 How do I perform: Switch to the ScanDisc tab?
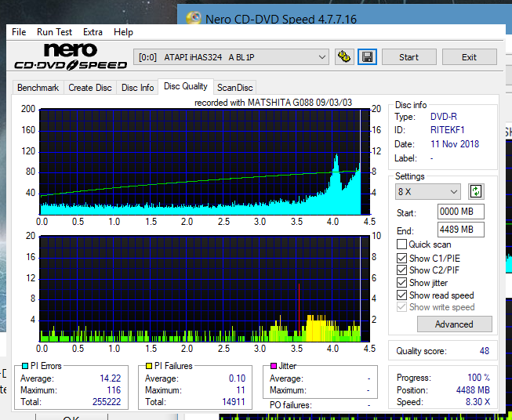tap(234, 88)
